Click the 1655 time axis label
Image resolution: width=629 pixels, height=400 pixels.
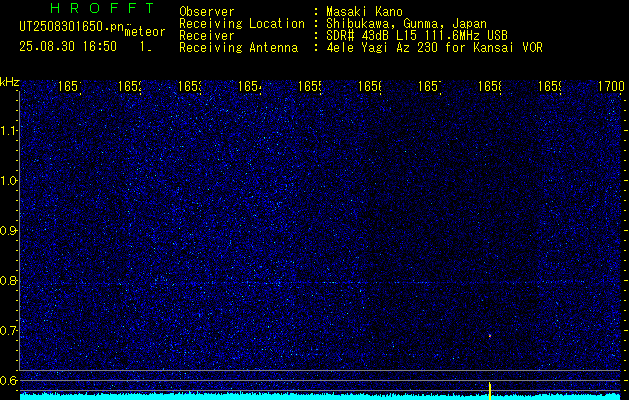tap(310, 86)
